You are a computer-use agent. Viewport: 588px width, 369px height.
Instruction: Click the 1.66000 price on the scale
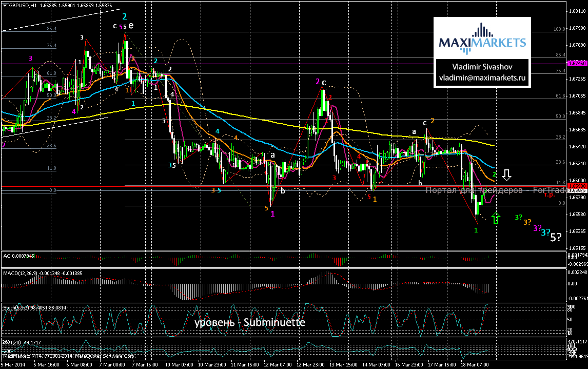[x=577, y=180]
